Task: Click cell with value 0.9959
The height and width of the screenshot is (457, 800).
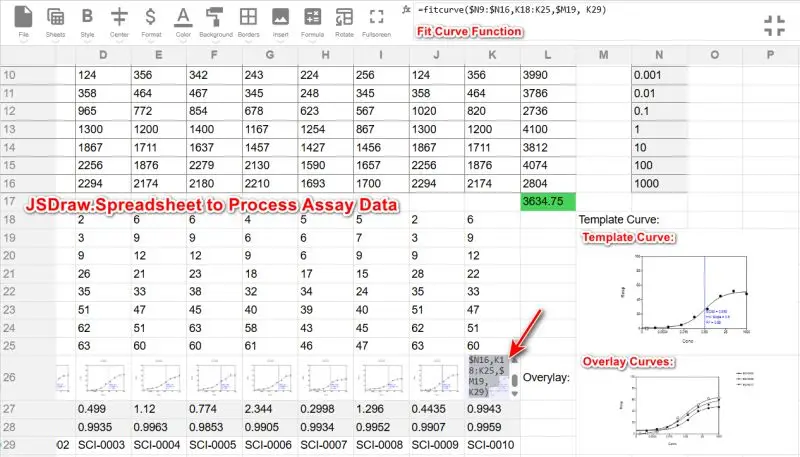Action: pyautogui.click(x=492, y=427)
